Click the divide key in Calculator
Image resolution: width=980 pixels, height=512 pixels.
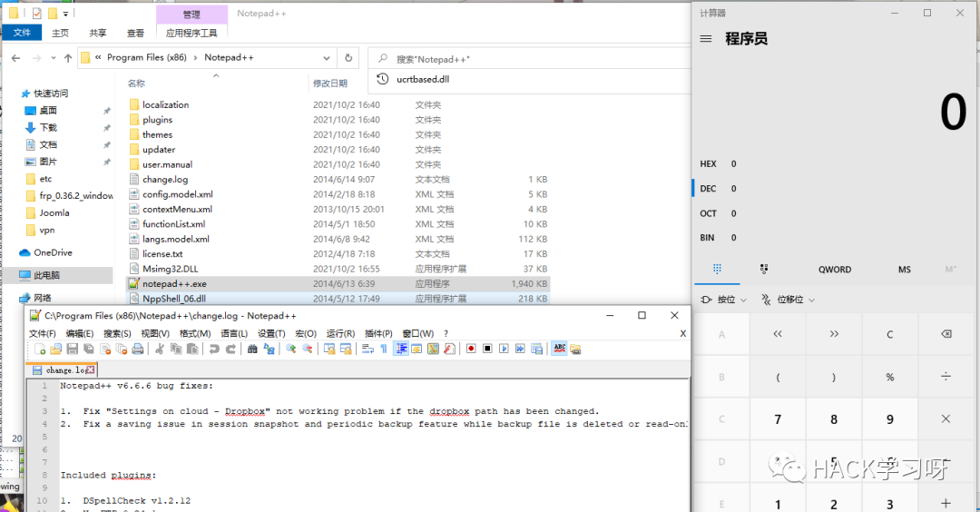pyautogui.click(x=946, y=377)
